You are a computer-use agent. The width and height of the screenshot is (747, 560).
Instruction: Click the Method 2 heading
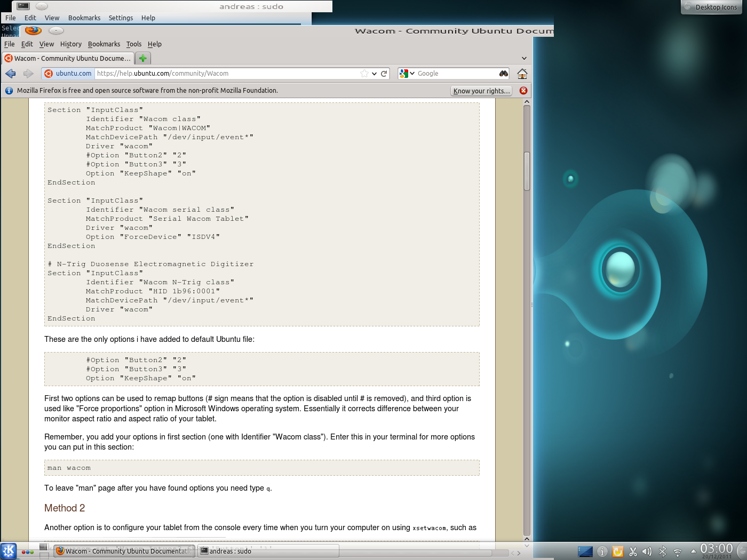pyautogui.click(x=65, y=508)
